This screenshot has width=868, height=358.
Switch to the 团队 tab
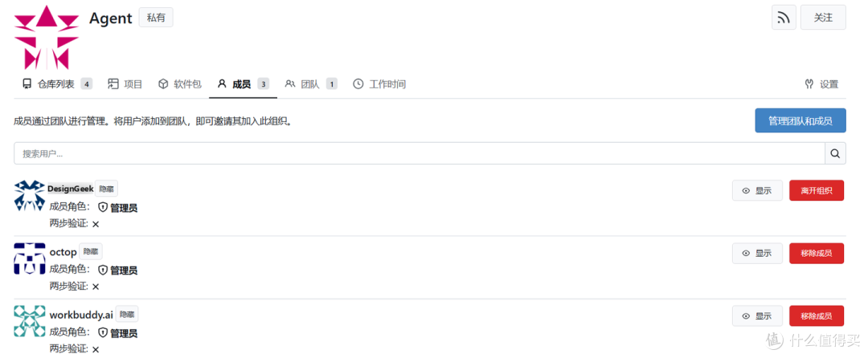(311, 84)
